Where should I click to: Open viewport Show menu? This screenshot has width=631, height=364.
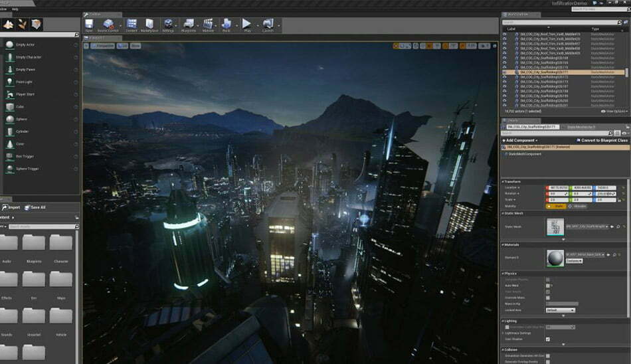(135, 46)
